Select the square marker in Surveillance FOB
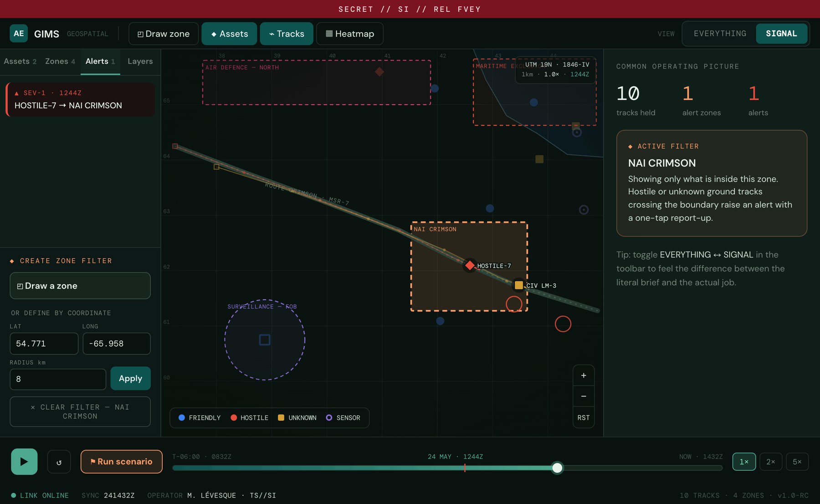This screenshot has height=504, width=820. [265, 340]
